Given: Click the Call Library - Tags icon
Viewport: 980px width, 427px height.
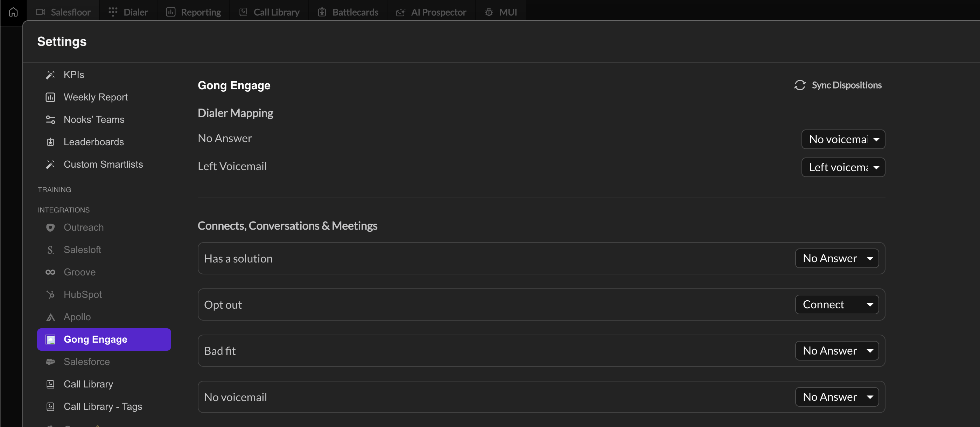Looking at the screenshot, I should point(50,407).
